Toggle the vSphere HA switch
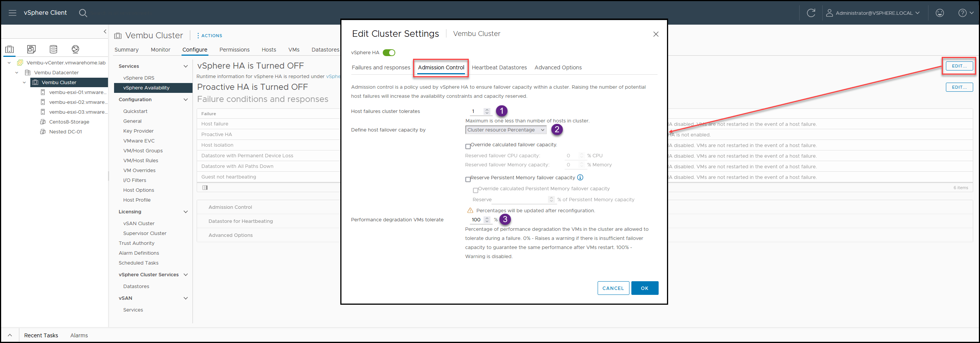The image size is (980, 343). 389,53
